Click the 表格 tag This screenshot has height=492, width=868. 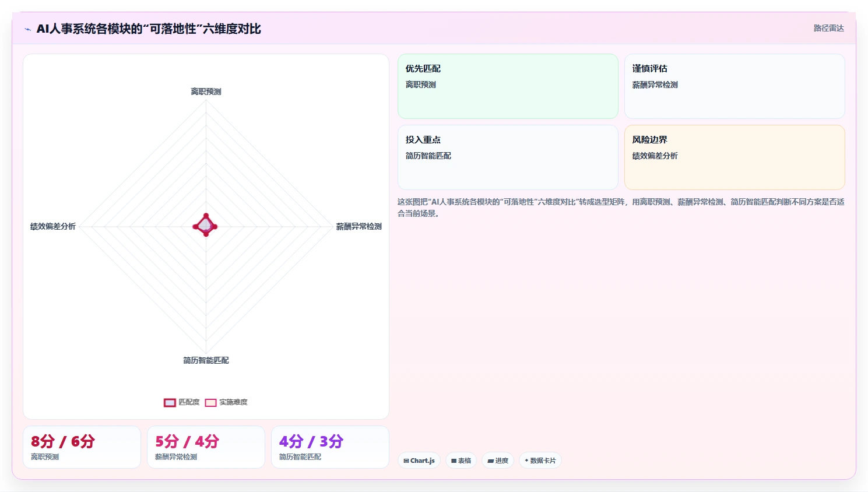point(461,461)
